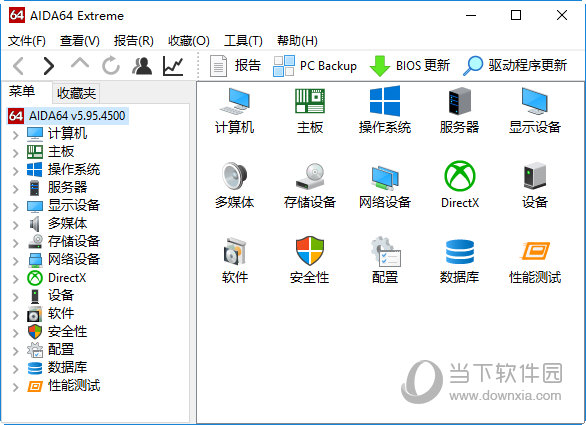The width and height of the screenshot is (586, 425).
Task: Select AIDA64 v5.95.4500 root tree item
Action: pyautogui.click(x=68, y=116)
